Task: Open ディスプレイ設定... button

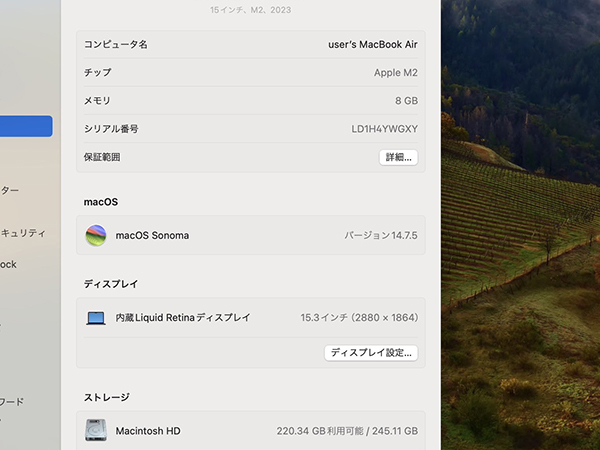Action: click(371, 353)
